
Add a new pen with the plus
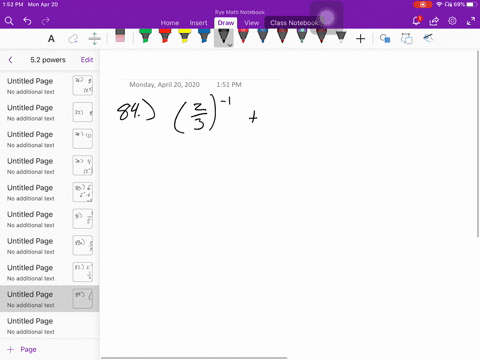(360, 39)
